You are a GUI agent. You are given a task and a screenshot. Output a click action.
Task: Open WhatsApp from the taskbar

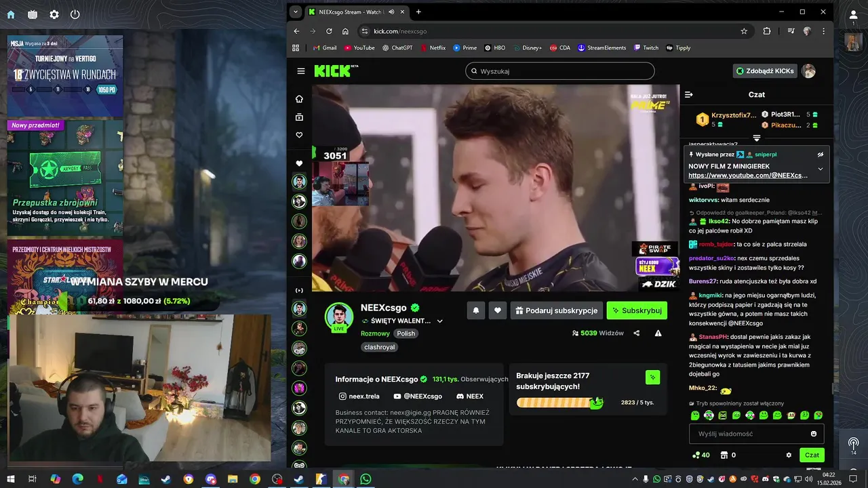(366, 479)
